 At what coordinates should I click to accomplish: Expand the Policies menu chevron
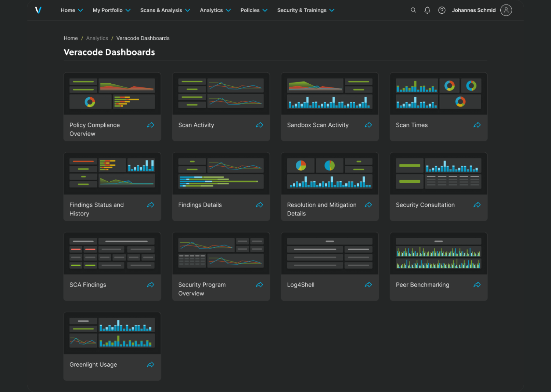pos(265,10)
